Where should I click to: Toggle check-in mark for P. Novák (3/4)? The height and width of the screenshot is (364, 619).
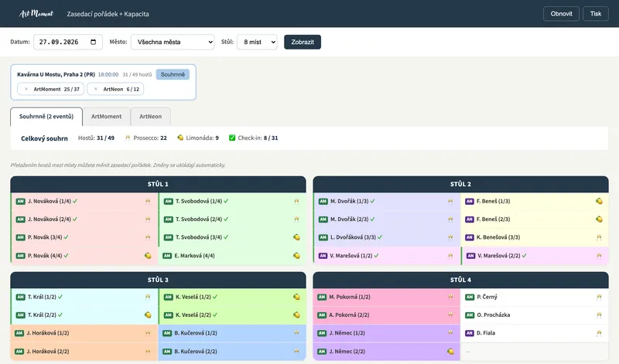pyautogui.click(x=66, y=237)
